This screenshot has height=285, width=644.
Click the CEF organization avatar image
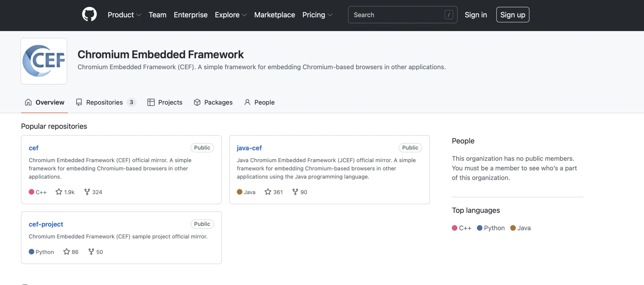(44, 61)
